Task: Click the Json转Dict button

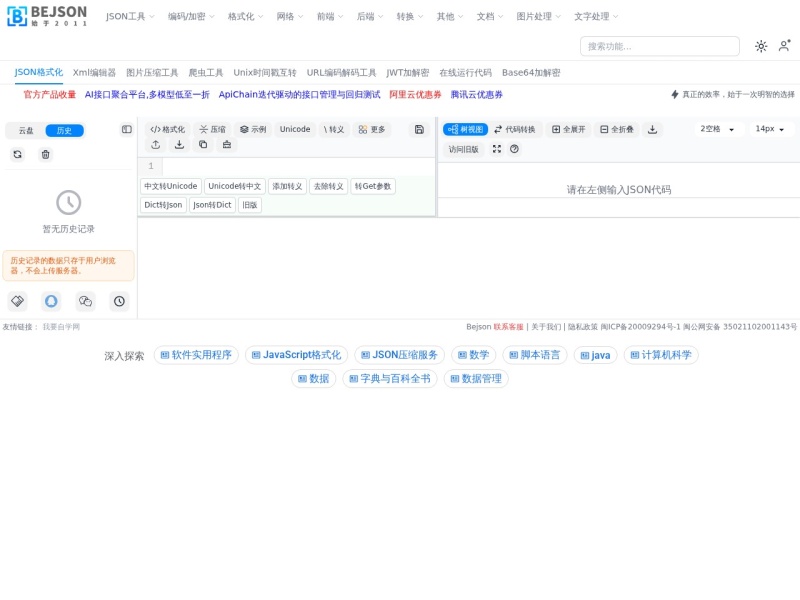Action: click(212, 205)
